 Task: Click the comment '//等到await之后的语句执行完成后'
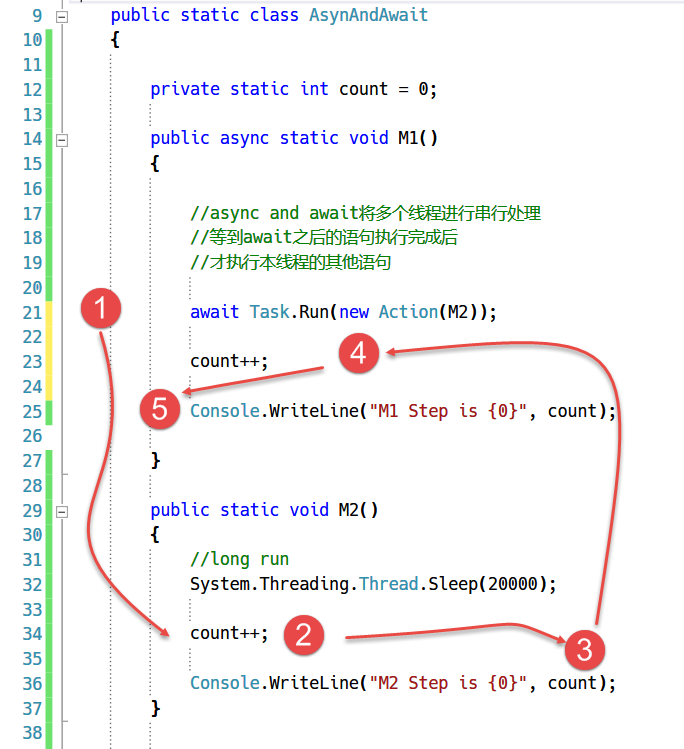[324, 237]
